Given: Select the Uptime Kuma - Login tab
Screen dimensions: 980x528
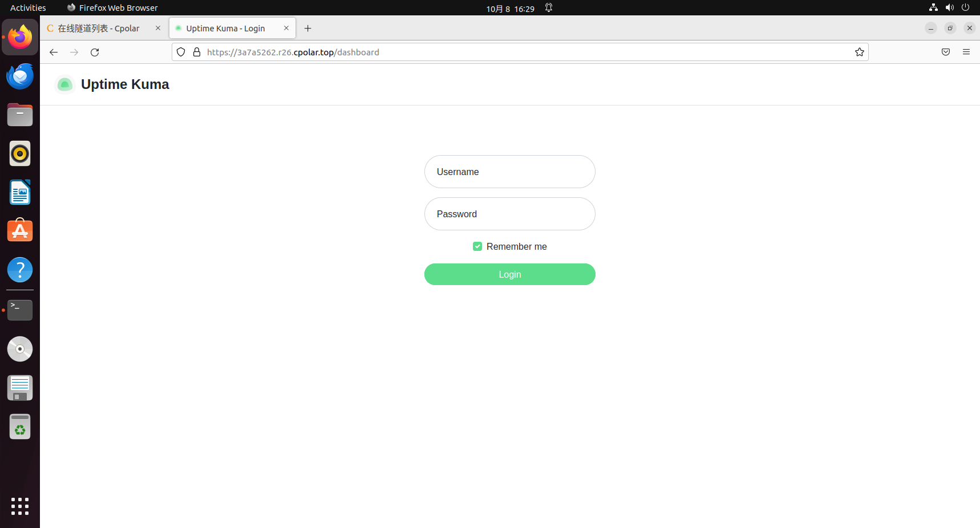Looking at the screenshot, I should click(x=232, y=28).
